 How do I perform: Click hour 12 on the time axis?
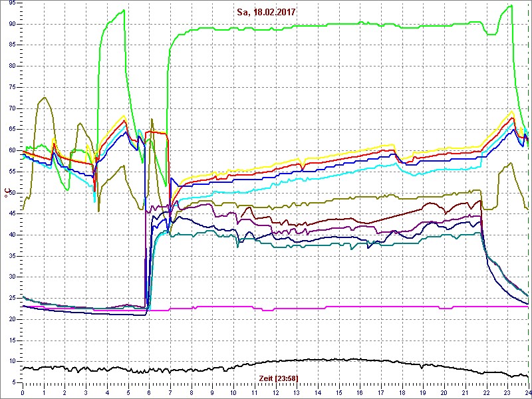click(x=275, y=392)
